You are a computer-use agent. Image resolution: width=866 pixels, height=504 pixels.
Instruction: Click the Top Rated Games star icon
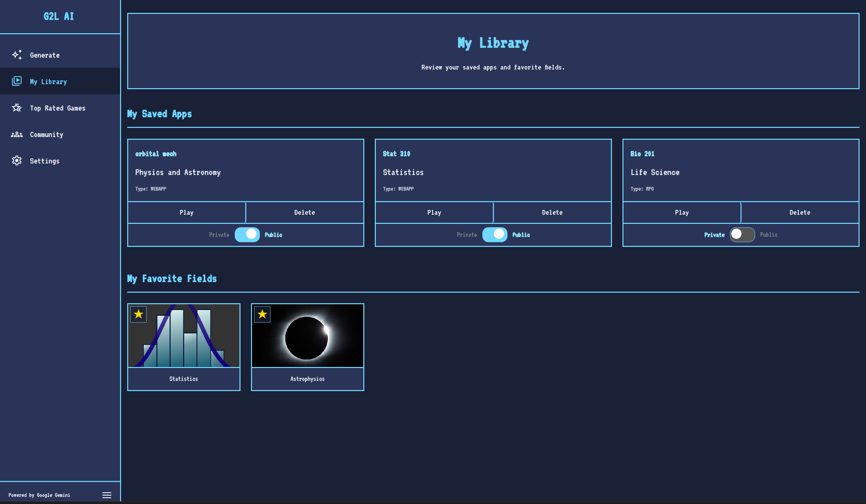[17, 108]
